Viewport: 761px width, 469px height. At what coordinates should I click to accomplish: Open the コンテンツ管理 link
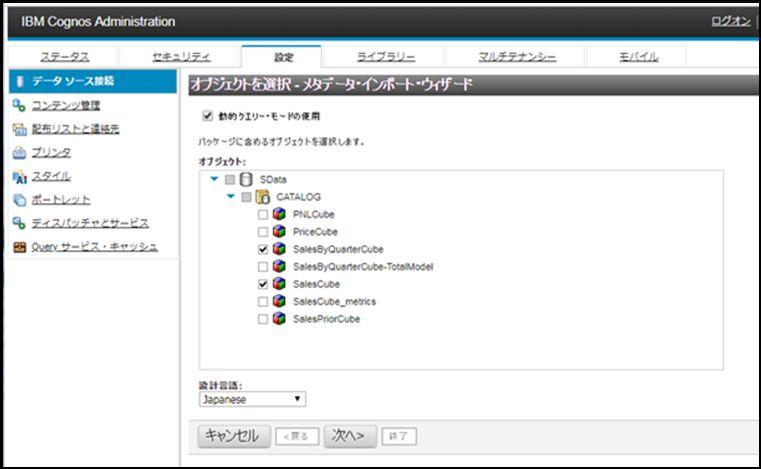coord(66,105)
